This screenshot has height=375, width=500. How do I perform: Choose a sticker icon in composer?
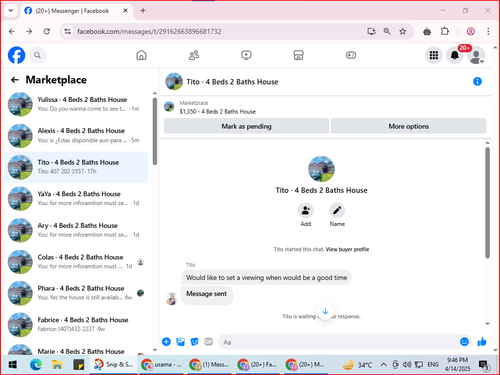194,342
